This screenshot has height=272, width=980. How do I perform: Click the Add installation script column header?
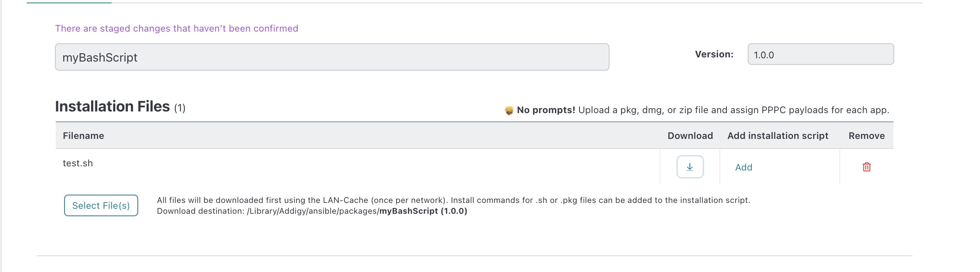778,136
